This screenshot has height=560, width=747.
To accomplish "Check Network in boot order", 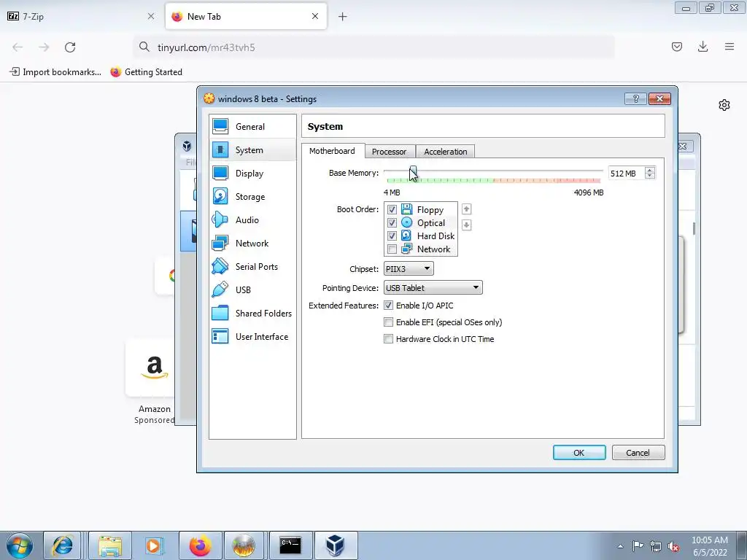I will coord(392,249).
